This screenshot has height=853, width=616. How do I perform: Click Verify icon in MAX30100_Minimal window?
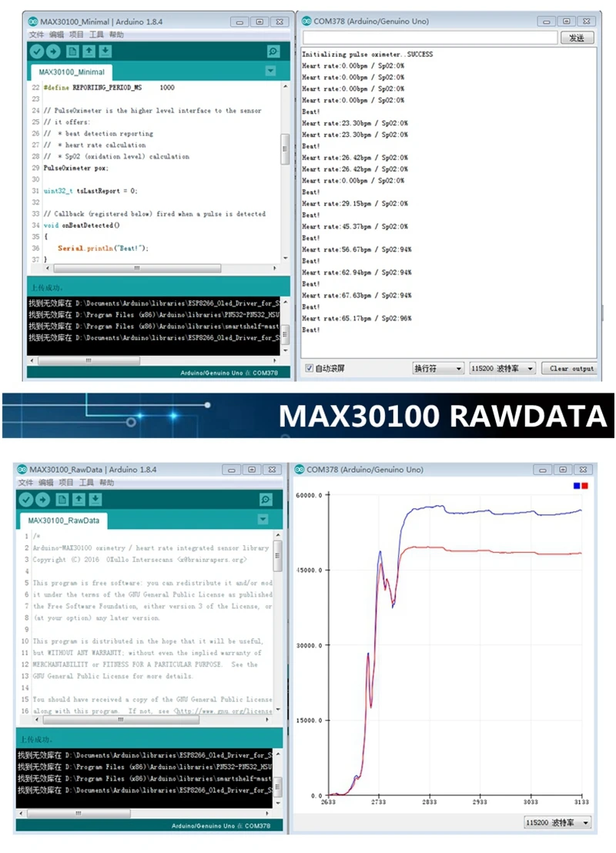point(36,52)
